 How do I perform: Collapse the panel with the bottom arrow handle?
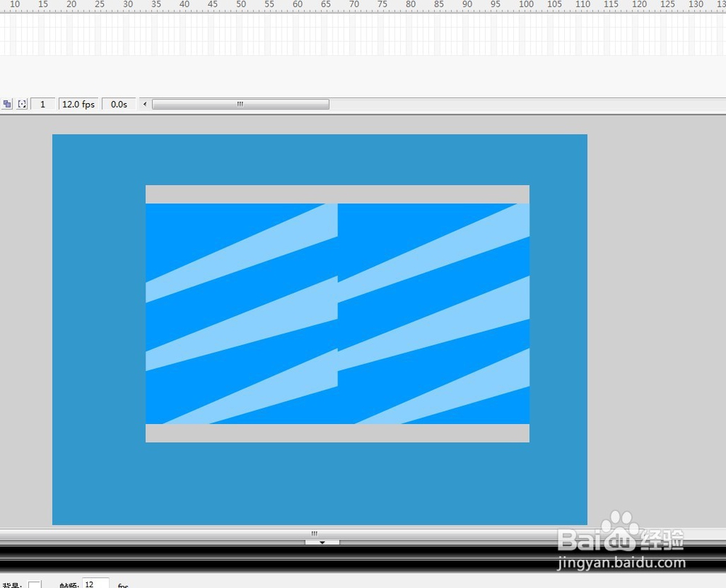pos(322,542)
